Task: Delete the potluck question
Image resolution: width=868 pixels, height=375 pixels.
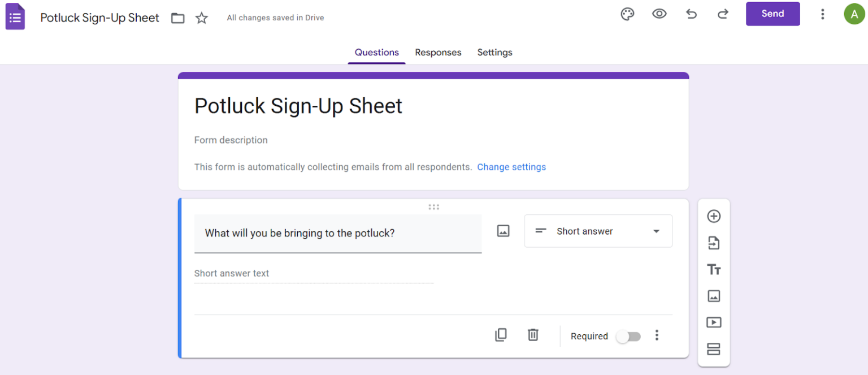Action: (x=533, y=335)
